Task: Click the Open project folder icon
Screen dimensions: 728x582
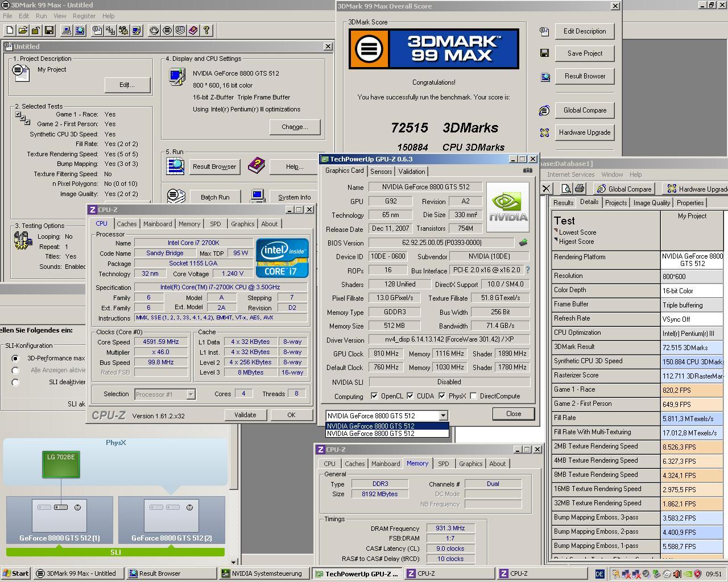Action: [23, 30]
